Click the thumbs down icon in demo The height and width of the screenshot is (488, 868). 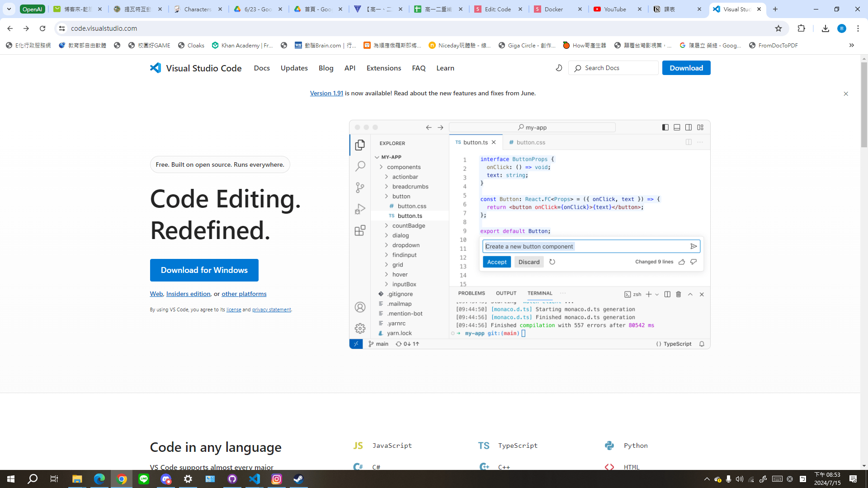click(693, 262)
